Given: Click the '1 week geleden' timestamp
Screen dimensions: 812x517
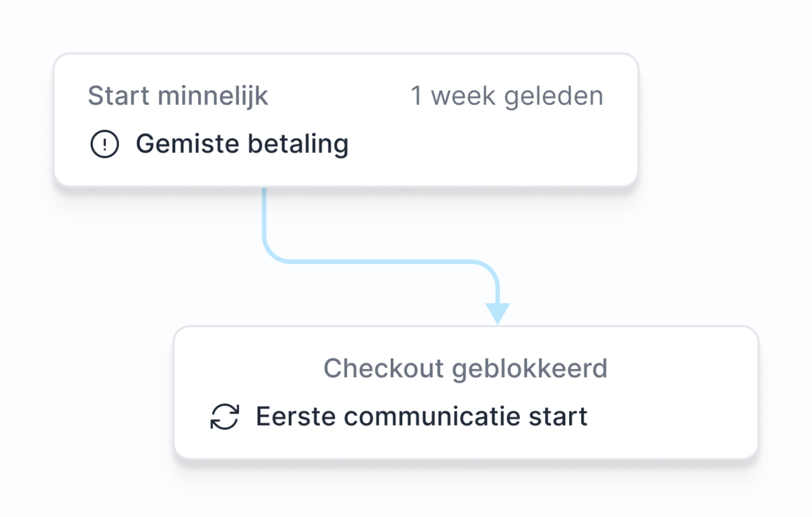Looking at the screenshot, I should pyautogui.click(x=507, y=96).
